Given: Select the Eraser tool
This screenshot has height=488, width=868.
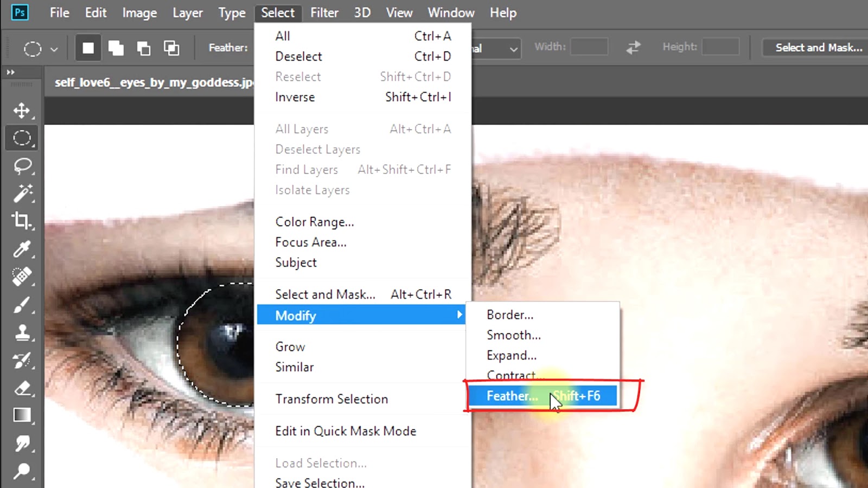Looking at the screenshot, I should coord(22,388).
